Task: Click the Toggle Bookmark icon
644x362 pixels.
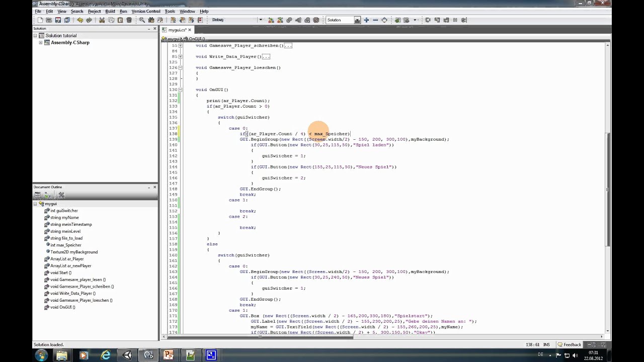Action: pyautogui.click(x=173, y=20)
